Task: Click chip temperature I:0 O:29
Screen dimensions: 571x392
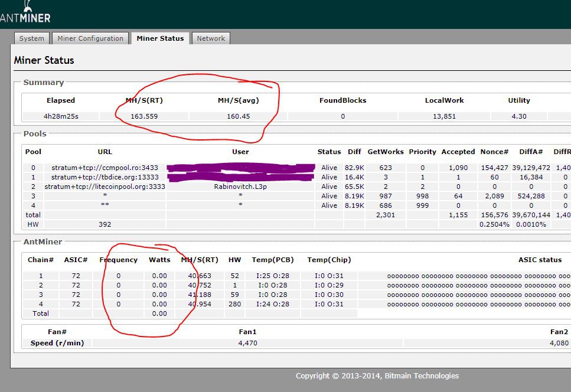Action: [x=329, y=285]
